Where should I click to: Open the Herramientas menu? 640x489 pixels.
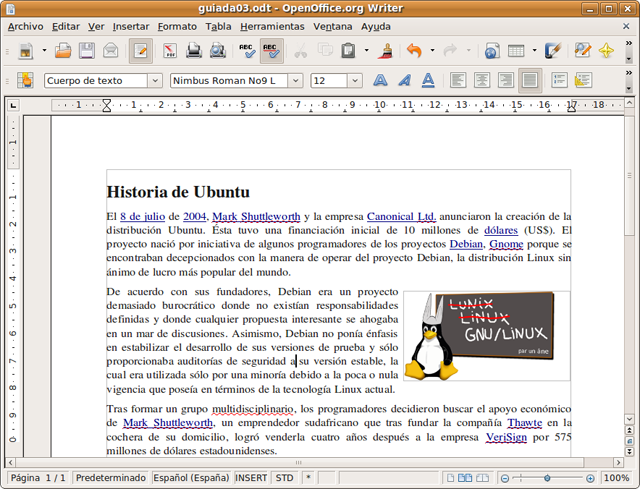pyautogui.click(x=272, y=26)
